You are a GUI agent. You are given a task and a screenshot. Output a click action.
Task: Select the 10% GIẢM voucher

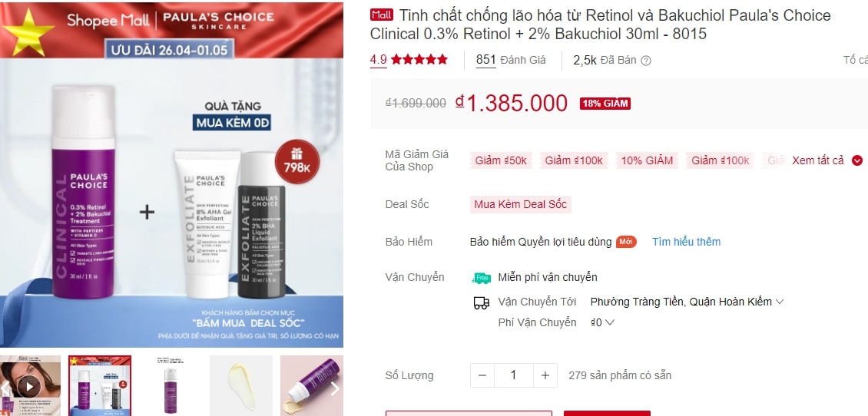647,160
